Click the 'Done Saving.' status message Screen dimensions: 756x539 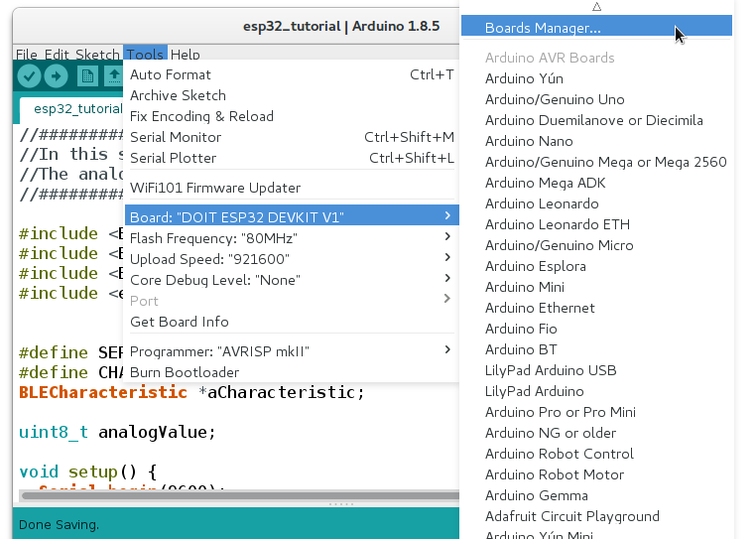pos(59,524)
